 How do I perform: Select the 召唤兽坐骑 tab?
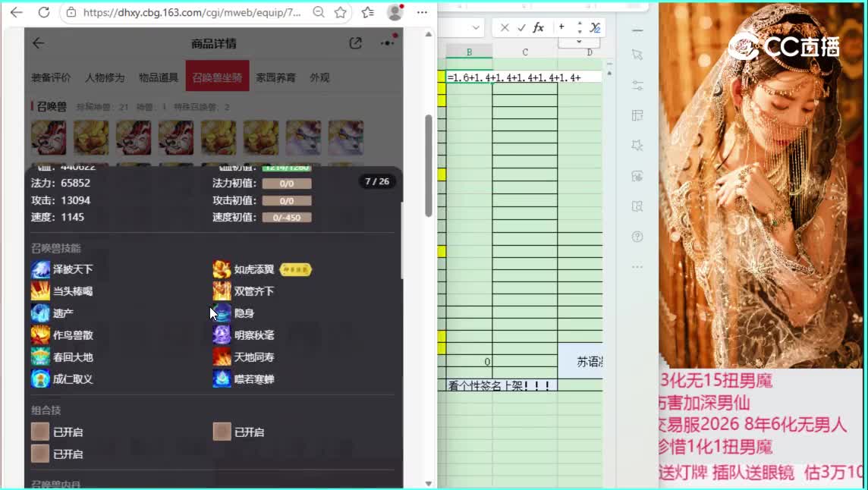pyautogui.click(x=217, y=76)
